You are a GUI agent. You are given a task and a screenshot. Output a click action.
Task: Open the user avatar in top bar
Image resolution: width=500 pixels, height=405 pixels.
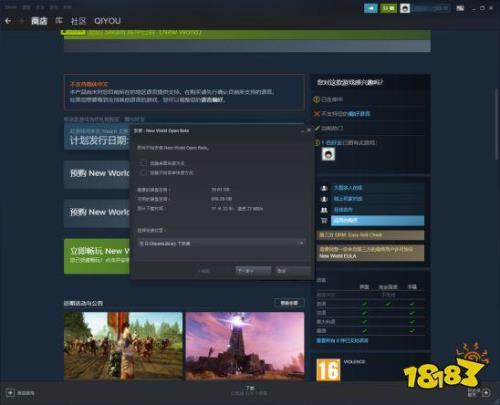click(405, 8)
